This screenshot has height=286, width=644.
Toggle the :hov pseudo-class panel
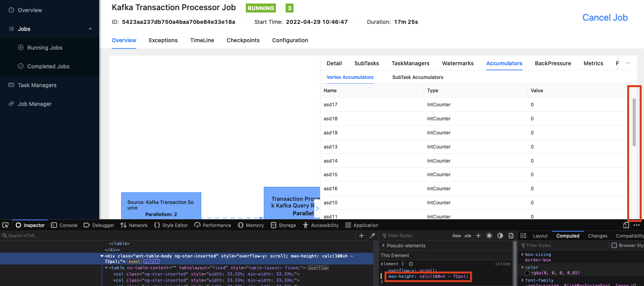click(456, 236)
